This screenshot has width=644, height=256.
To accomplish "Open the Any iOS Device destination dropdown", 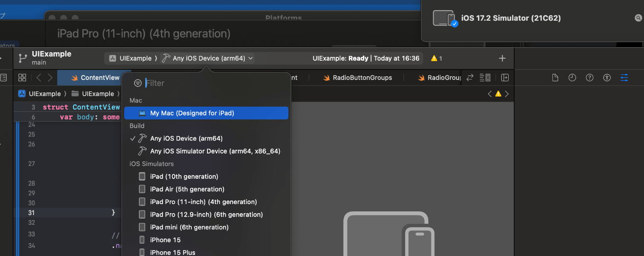I will tap(207, 58).
